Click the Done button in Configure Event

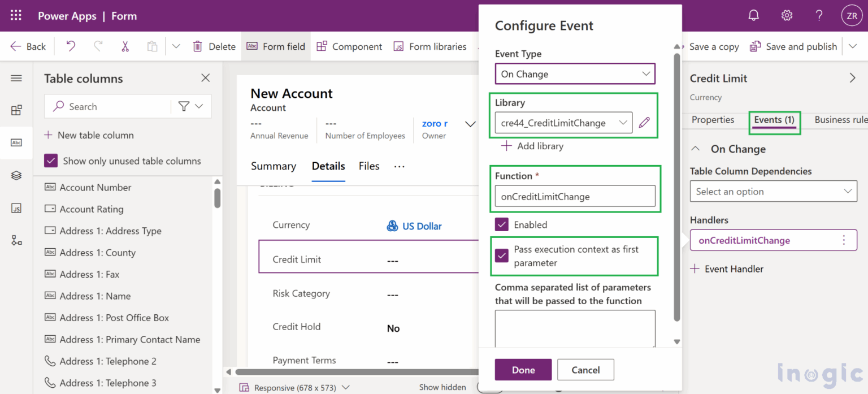523,369
